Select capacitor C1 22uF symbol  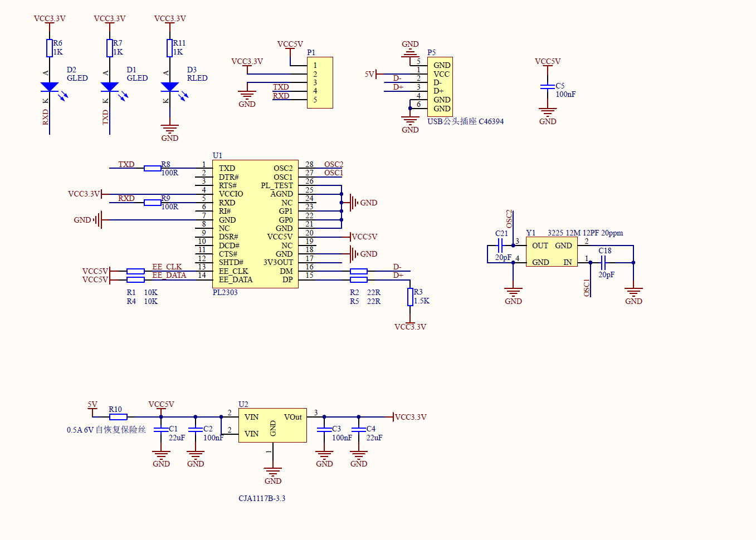161,429
